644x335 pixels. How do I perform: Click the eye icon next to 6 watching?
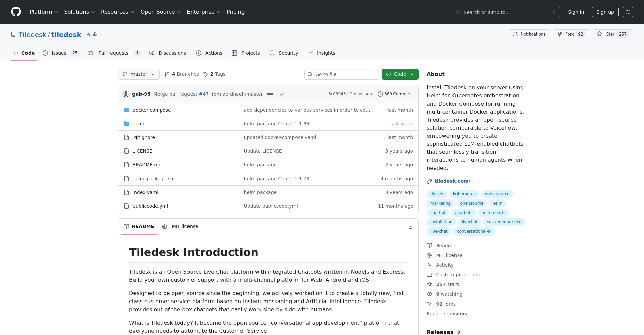coord(430,294)
